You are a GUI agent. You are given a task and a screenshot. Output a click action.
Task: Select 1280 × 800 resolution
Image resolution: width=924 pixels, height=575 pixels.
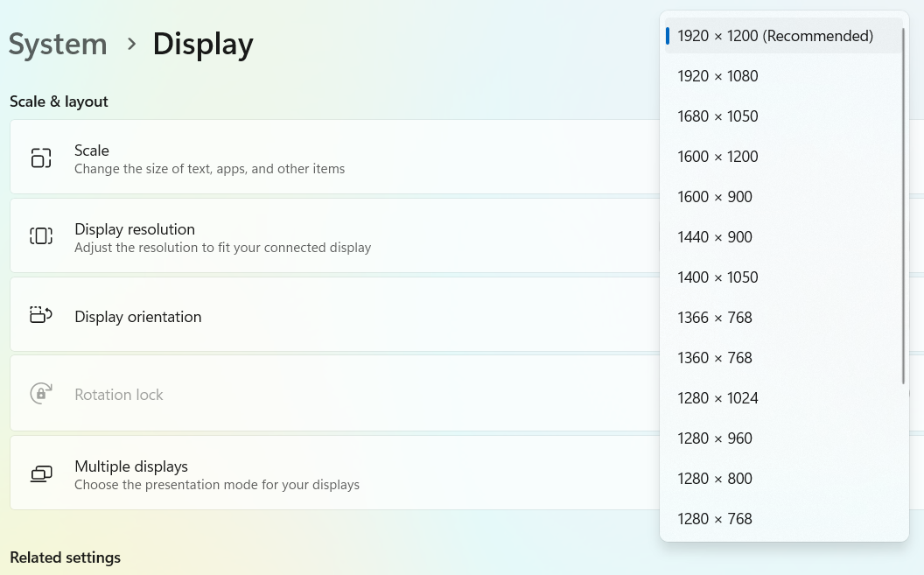pyautogui.click(x=784, y=479)
